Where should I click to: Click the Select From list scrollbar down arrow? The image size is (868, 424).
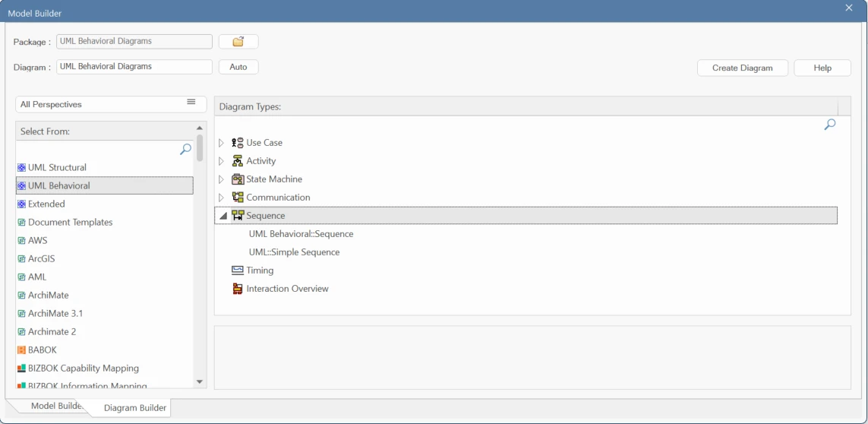(x=200, y=382)
